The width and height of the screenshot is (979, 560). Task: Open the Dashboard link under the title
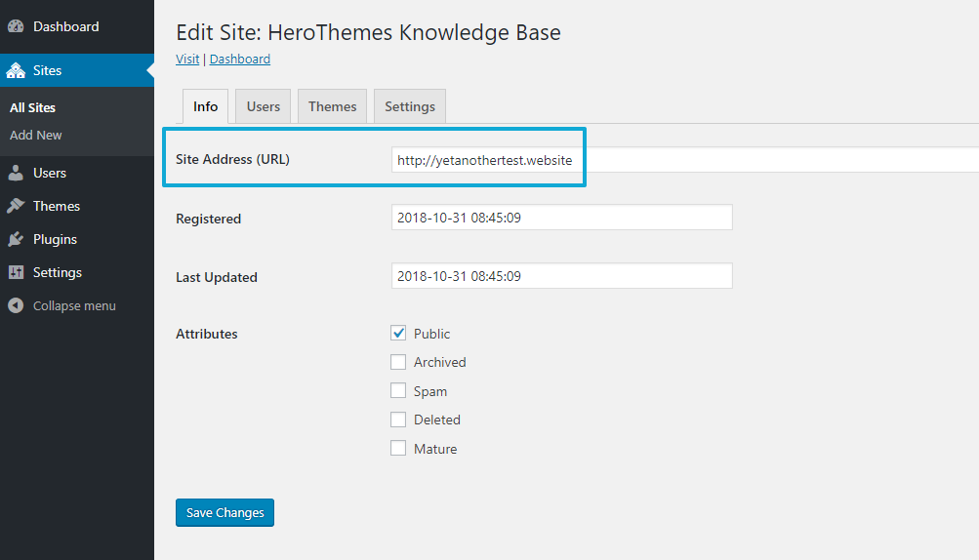click(x=240, y=59)
